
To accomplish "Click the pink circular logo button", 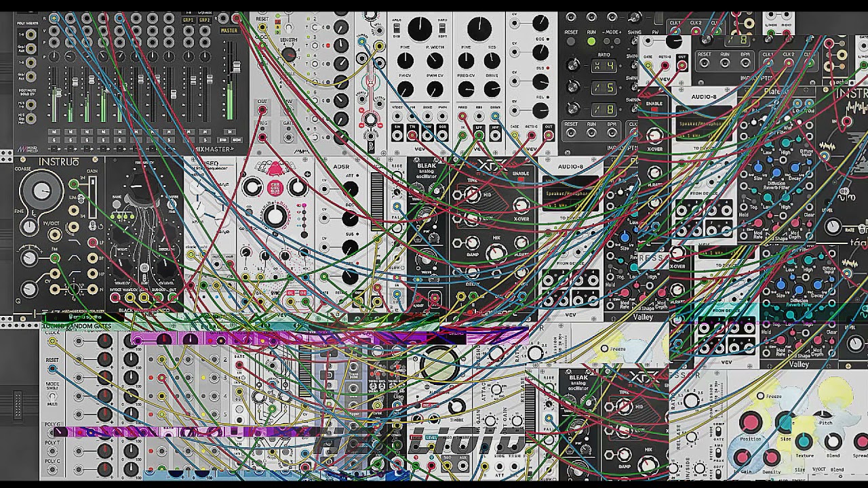I will [x=275, y=188].
